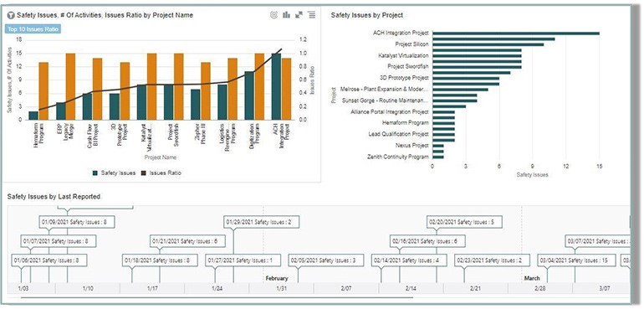The height and width of the screenshot is (309, 644).
Task: Click the horizontal 3D Prototype Project bar
Action: click(466, 78)
